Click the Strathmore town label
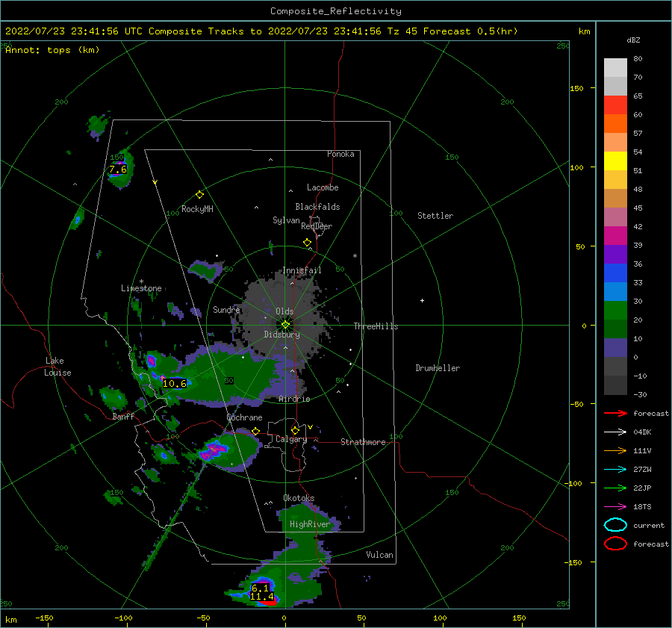This screenshot has height=628, width=672. 363,442
